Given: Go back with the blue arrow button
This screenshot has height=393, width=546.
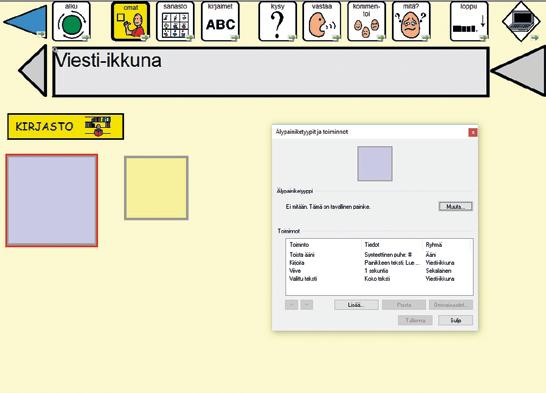Looking at the screenshot, I should [26, 22].
